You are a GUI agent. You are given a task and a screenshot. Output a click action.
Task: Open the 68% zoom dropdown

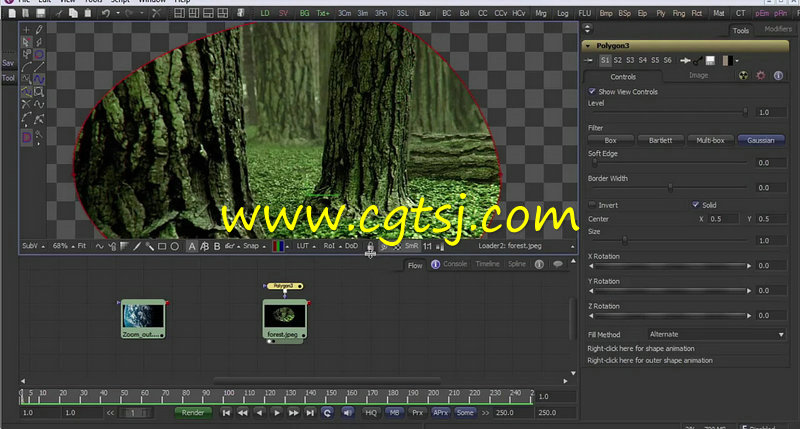click(x=63, y=246)
